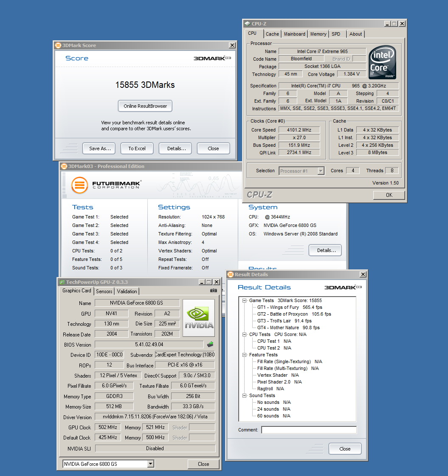The image size is (448, 476).
Task: Click the Comment input field
Action: [309, 430]
